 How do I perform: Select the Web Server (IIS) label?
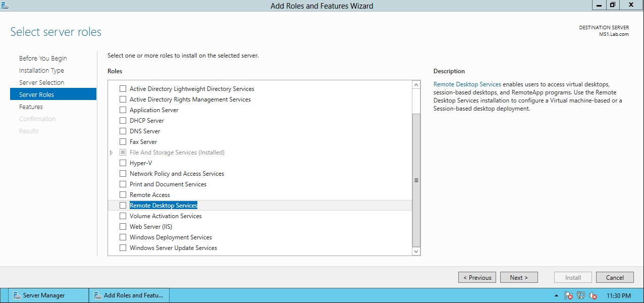pos(151,227)
